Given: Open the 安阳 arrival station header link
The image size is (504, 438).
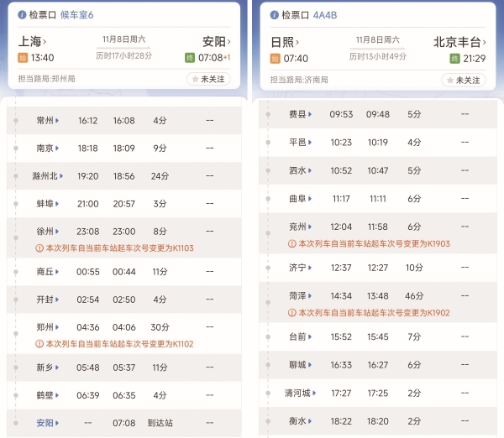Looking at the screenshot, I should click(x=217, y=41).
